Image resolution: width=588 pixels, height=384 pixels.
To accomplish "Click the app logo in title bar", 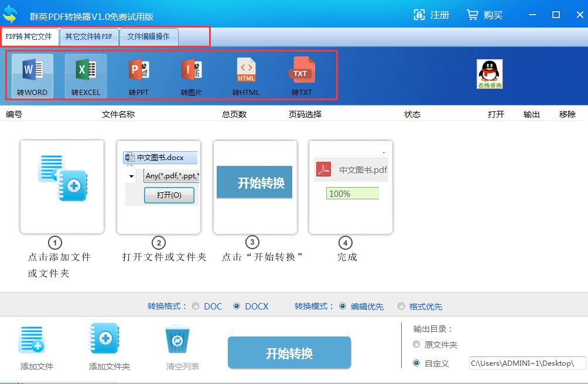I will coord(10,14).
